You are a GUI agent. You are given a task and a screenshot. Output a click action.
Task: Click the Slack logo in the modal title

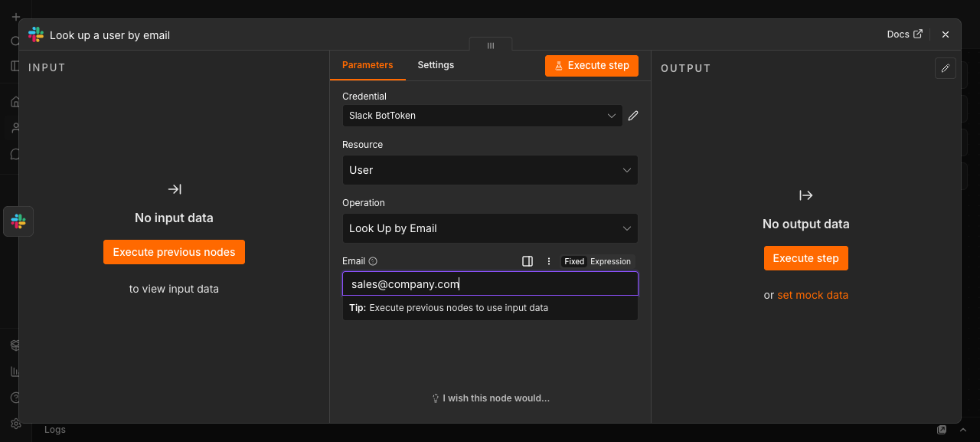[36, 34]
